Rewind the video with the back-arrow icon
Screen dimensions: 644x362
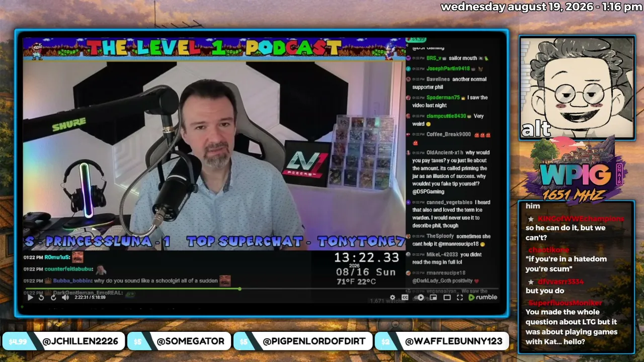(x=42, y=297)
